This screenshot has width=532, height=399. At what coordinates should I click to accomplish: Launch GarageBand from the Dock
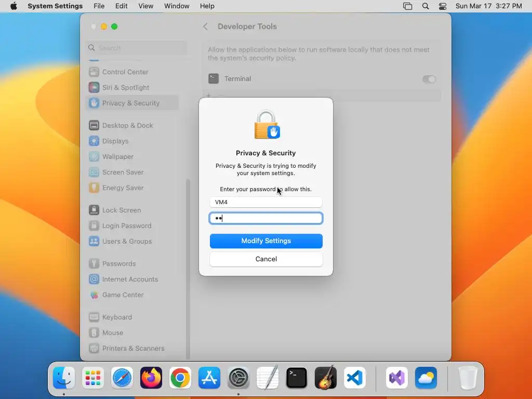tap(326, 378)
